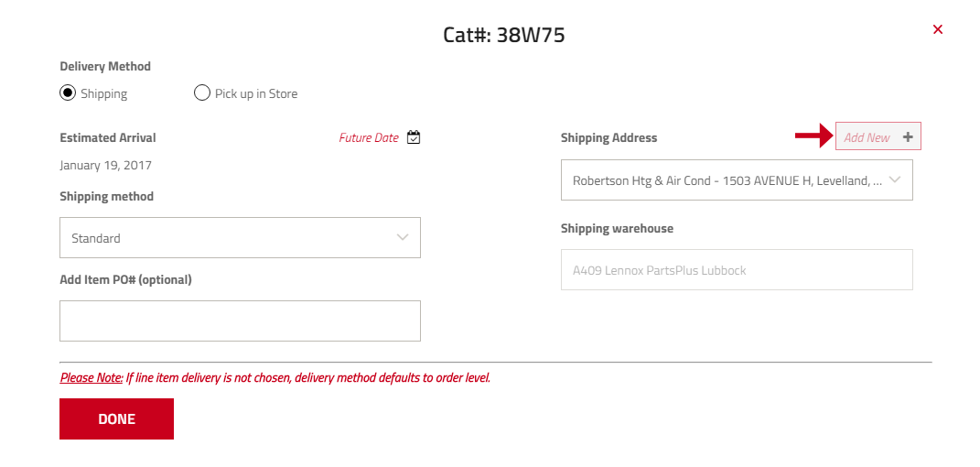Focus the Add Item PO# input field
The height and width of the screenshot is (467, 980).
[240, 320]
